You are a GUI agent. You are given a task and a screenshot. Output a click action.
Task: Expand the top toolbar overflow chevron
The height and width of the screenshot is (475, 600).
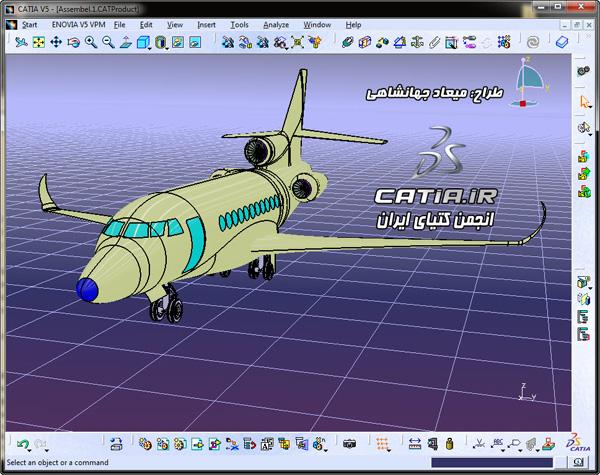pyautogui.click(x=589, y=37)
